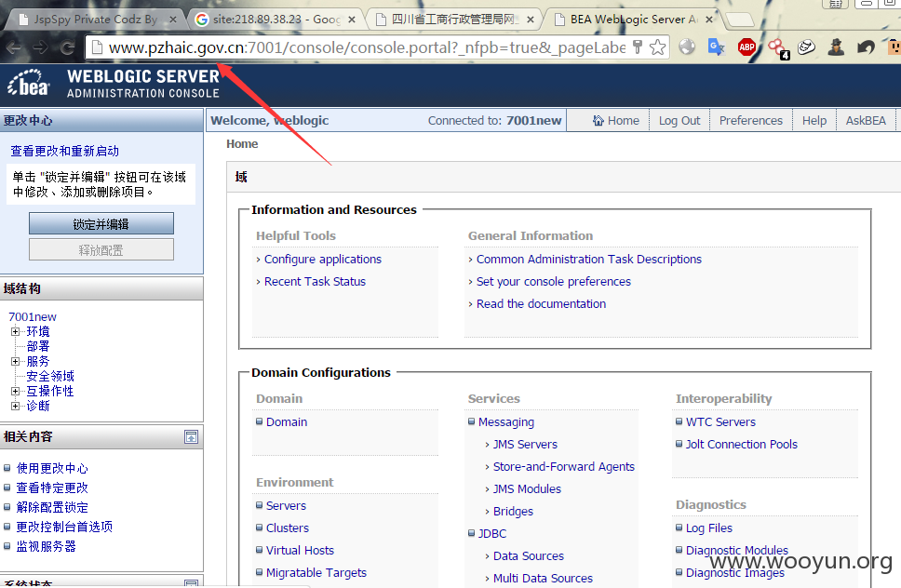Click the Home menu link
Image resolution: width=901 pixels, height=588 pixels.
(x=624, y=121)
